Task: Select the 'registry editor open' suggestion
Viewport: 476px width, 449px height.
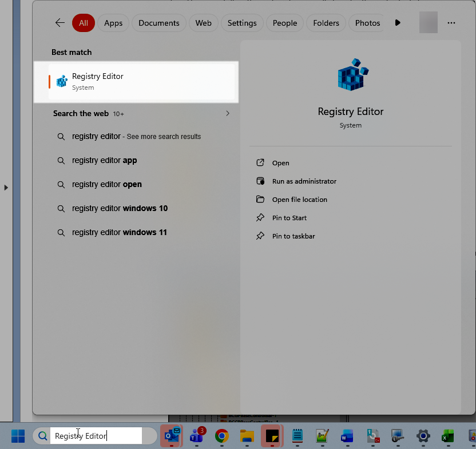Action: point(106,184)
